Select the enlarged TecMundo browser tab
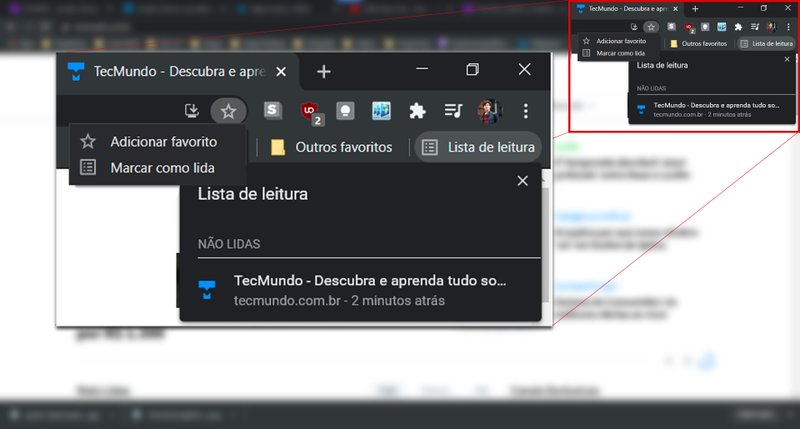Viewport: 800px width, 429px height. coord(178,71)
